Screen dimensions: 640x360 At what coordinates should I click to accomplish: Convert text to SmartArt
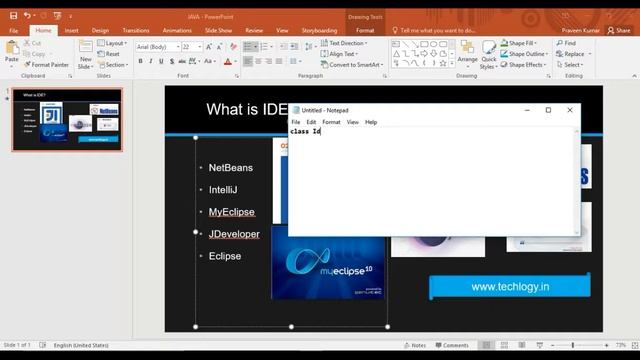352,64
